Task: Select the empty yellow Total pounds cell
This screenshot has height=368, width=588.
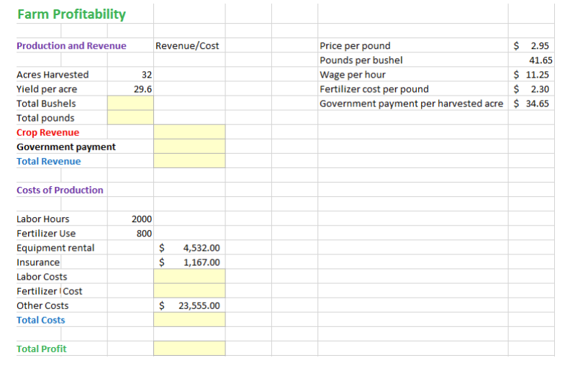Action: click(130, 118)
